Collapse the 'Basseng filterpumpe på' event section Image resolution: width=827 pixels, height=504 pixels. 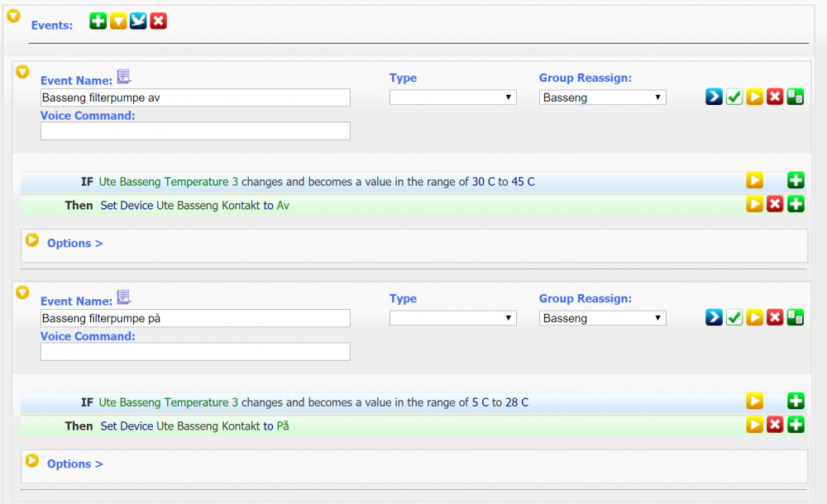(x=23, y=292)
